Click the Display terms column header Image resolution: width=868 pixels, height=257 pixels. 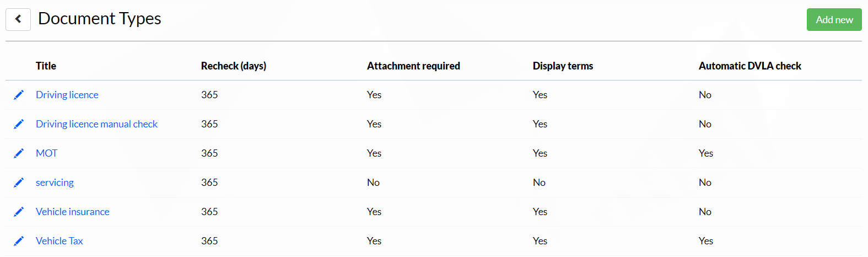tap(563, 66)
